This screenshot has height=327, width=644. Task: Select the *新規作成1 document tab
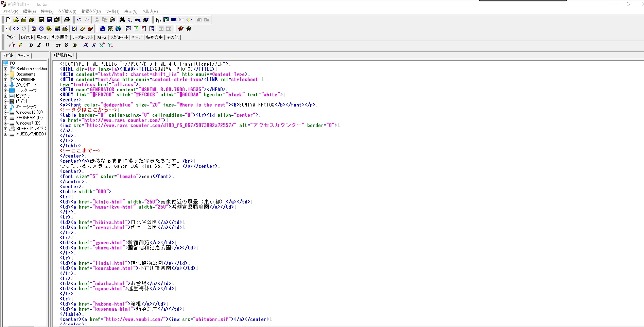(64, 55)
